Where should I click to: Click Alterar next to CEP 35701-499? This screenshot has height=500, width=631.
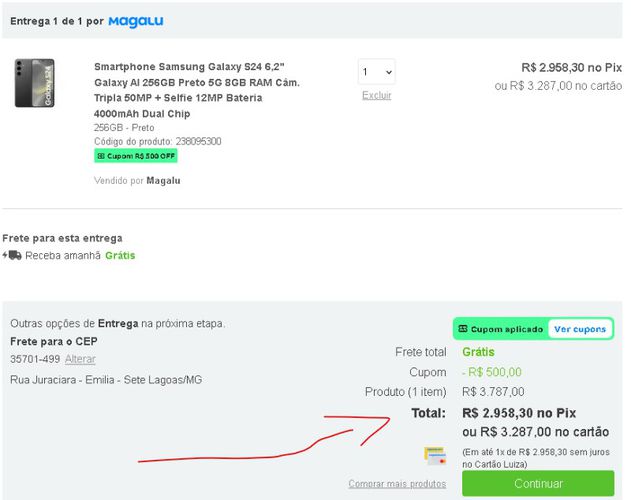tap(80, 359)
